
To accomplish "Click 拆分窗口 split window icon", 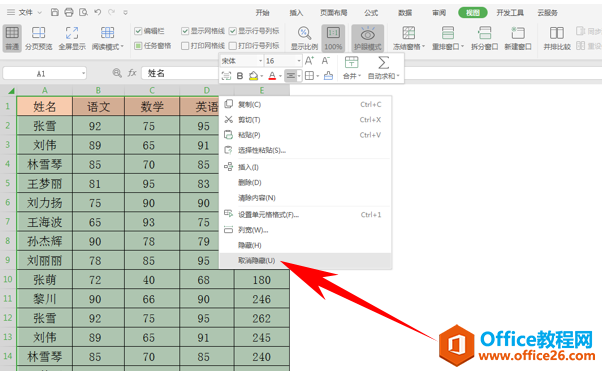I will click(x=485, y=38).
